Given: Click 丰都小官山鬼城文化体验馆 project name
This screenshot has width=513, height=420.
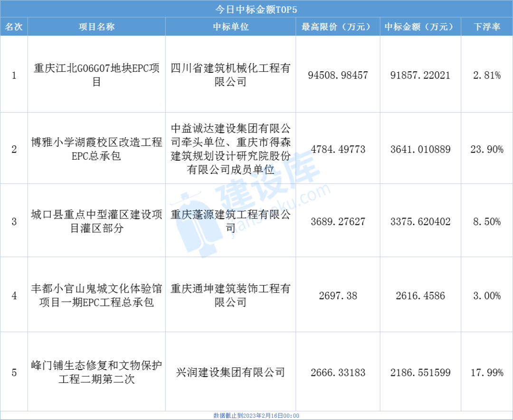Looking at the screenshot, I should (x=97, y=296).
